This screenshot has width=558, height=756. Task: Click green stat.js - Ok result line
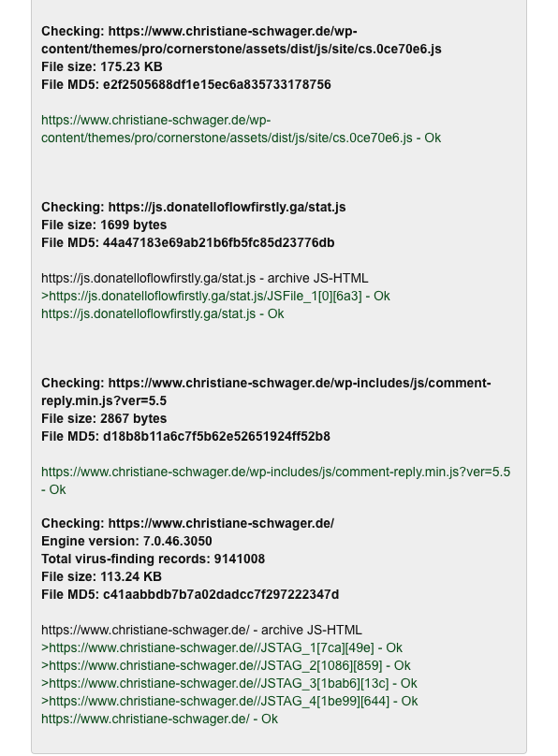[163, 313]
